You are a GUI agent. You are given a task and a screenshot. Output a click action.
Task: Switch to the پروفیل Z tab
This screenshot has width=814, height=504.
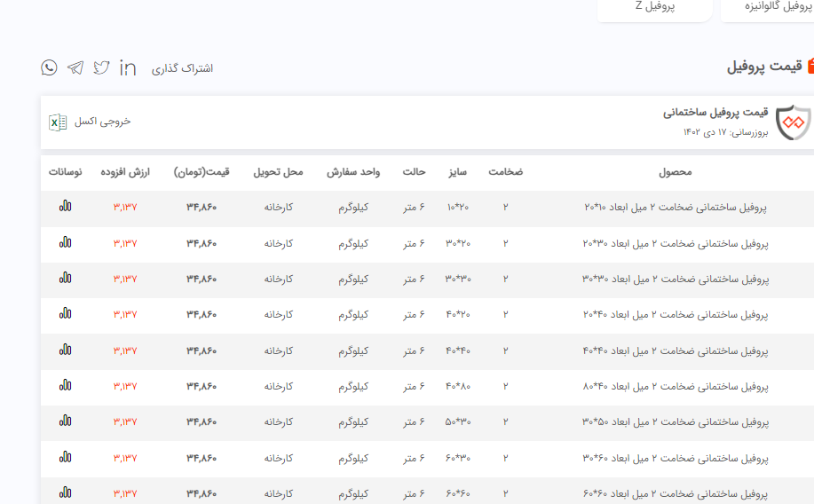click(x=655, y=6)
